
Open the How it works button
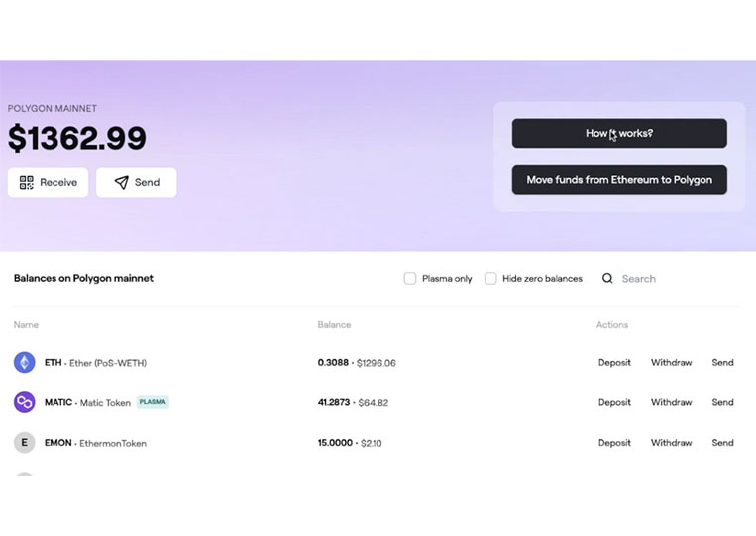[619, 133]
